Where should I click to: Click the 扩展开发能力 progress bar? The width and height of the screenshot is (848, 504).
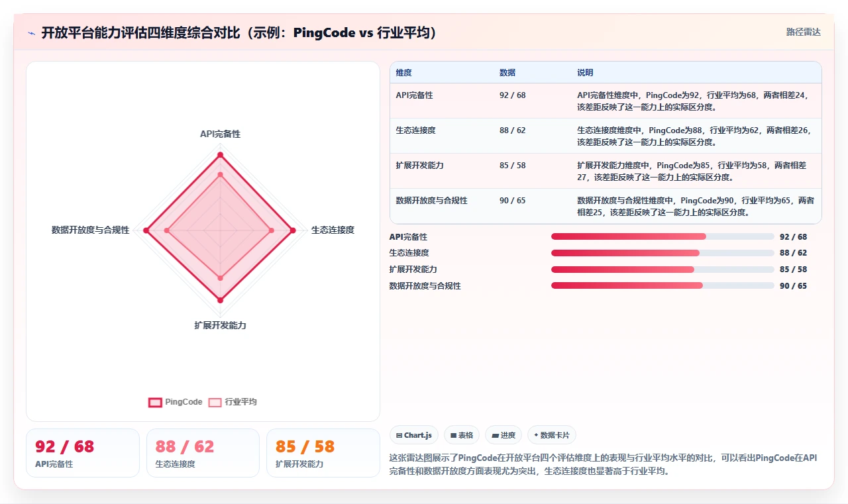662,270
